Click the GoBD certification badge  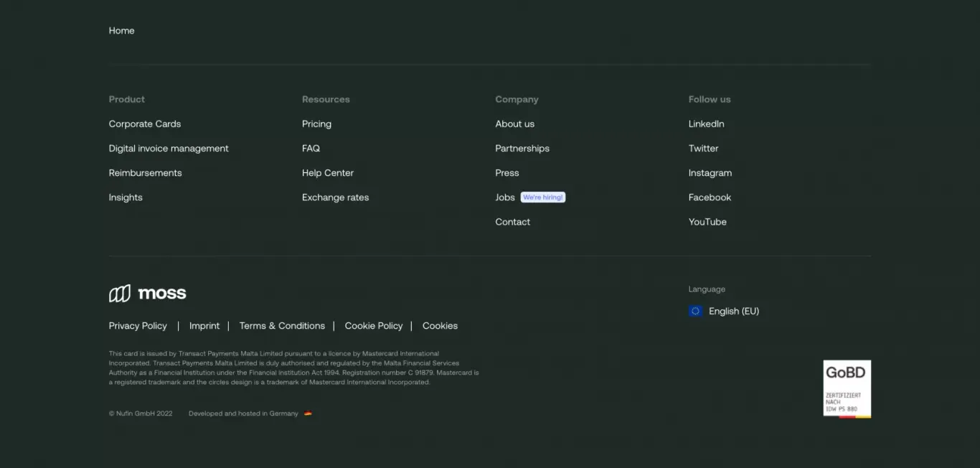coord(847,388)
